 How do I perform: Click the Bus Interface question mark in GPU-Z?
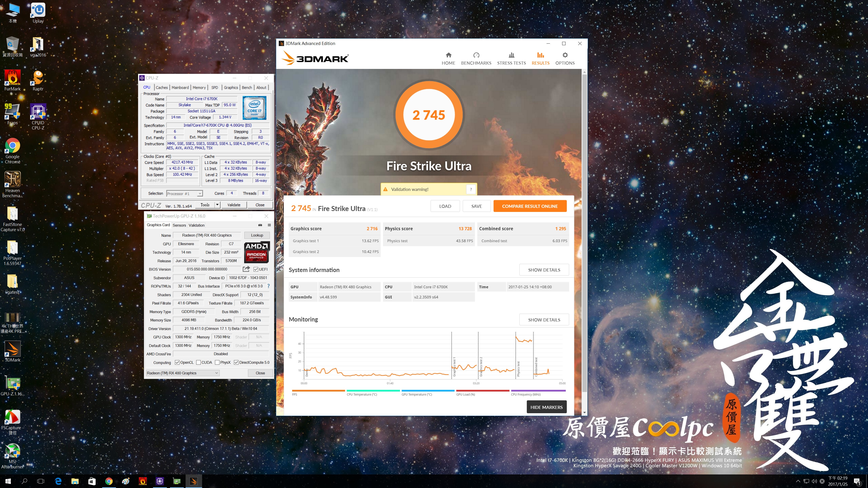click(x=268, y=286)
